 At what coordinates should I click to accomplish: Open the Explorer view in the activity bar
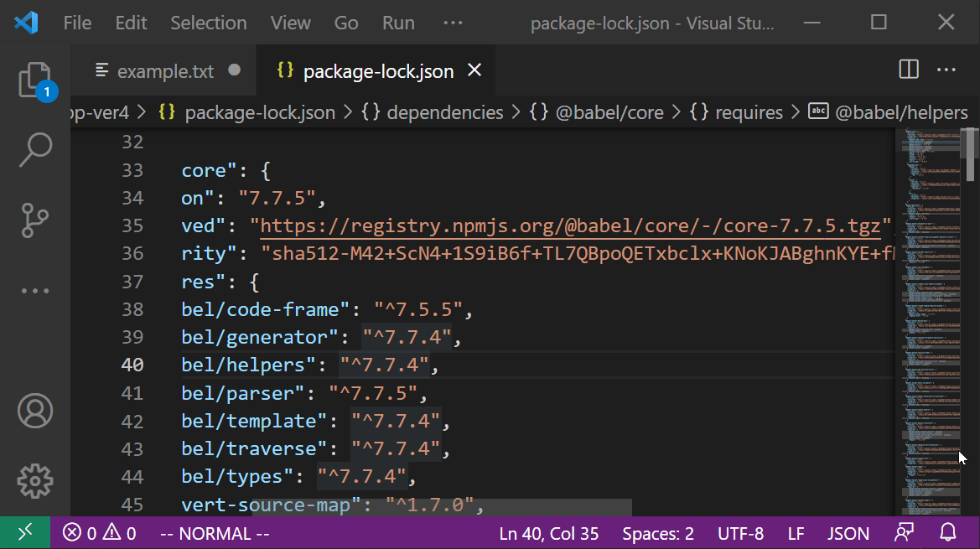coord(35,80)
